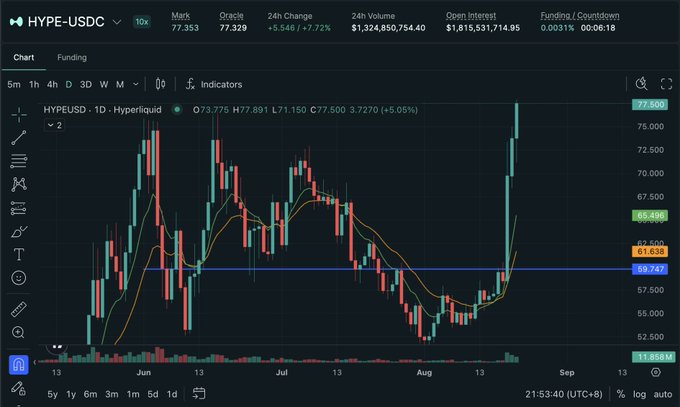Image resolution: width=680 pixels, height=407 pixels.
Task: Click the orange indicator label 61.638
Action: tap(650, 251)
